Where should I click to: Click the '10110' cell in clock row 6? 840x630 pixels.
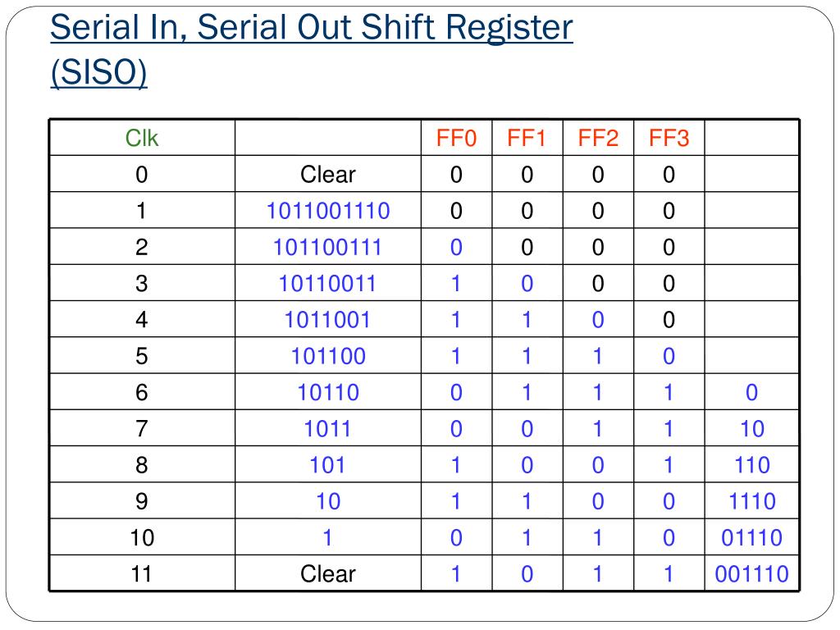328,393
